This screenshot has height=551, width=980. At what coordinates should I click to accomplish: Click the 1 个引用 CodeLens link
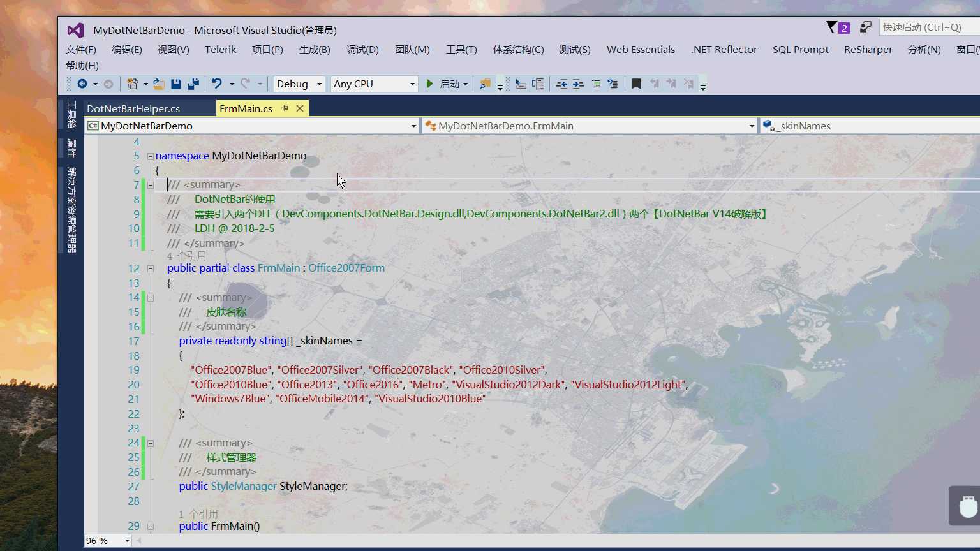coord(198,513)
